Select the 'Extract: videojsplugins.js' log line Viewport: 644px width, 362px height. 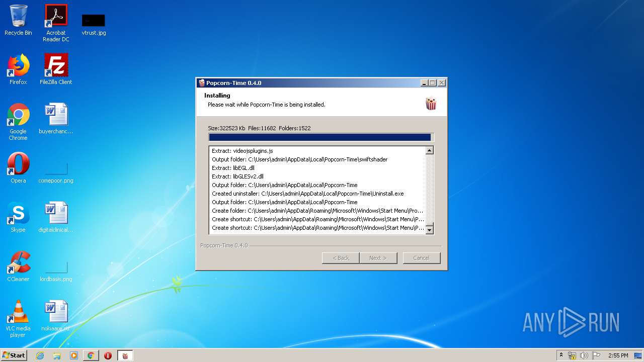(x=243, y=151)
